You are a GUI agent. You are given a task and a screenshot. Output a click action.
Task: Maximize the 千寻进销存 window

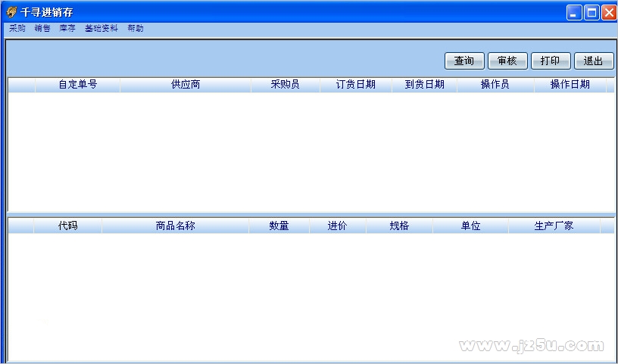click(x=591, y=13)
